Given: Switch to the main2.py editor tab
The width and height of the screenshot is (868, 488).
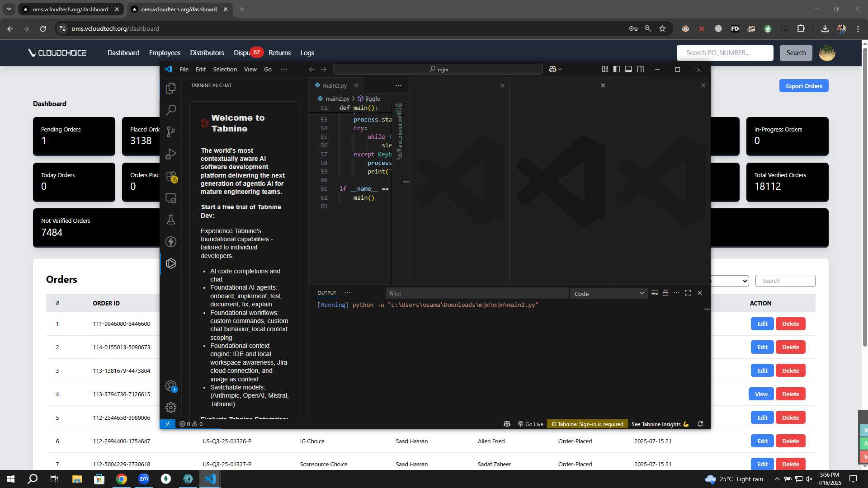Looking at the screenshot, I should click(335, 85).
